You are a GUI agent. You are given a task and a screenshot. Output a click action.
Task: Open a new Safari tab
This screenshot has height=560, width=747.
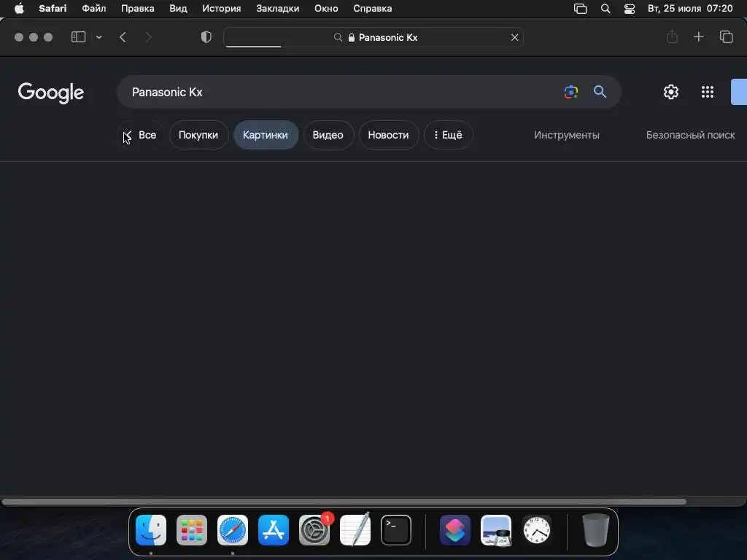coord(698,36)
